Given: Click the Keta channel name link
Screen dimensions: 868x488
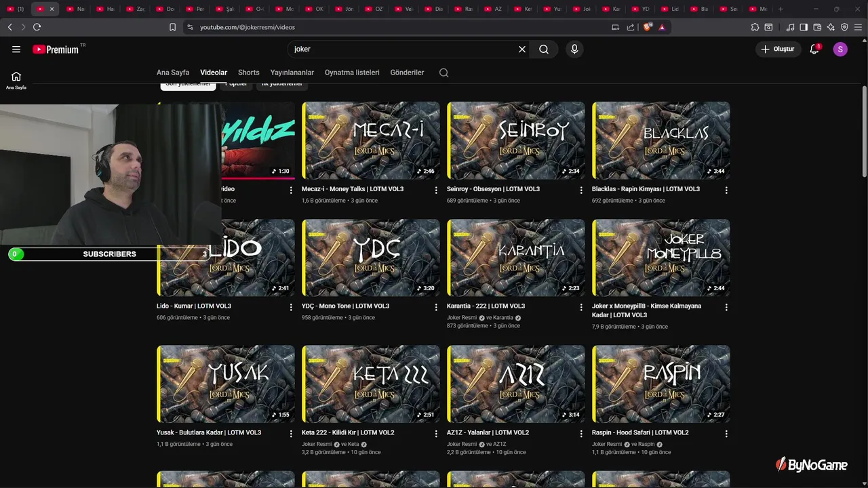Looking at the screenshot, I should [x=354, y=444].
